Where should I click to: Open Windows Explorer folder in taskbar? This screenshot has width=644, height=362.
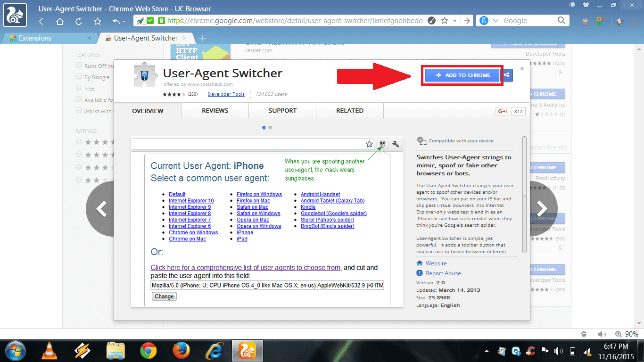pyautogui.click(x=116, y=351)
